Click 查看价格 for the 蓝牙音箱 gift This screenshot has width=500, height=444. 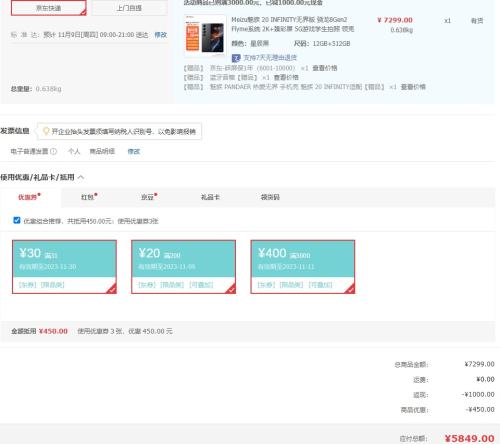pyautogui.click(x=286, y=77)
